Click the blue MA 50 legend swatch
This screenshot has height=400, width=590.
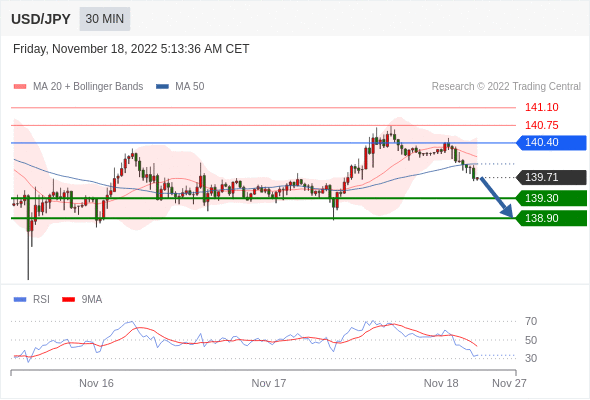162,87
